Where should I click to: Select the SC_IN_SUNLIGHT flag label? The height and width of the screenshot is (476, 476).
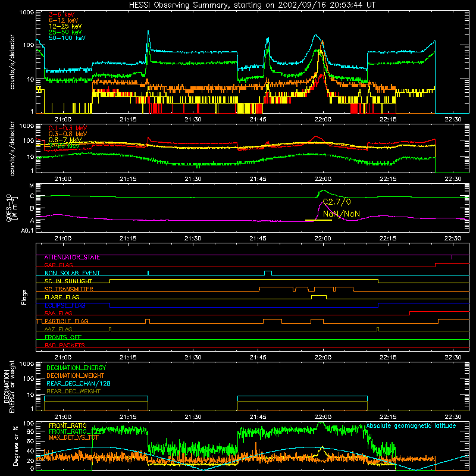click(x=68, y=281)
